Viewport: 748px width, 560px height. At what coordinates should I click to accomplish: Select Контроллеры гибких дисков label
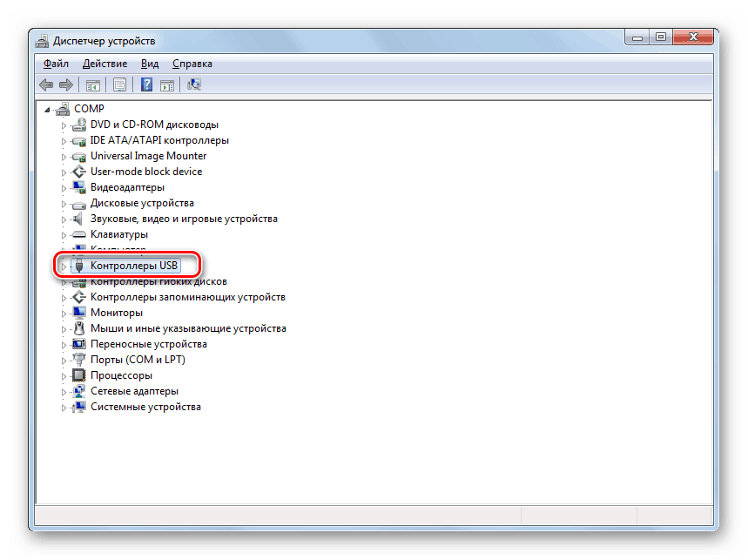pos(158,281)
